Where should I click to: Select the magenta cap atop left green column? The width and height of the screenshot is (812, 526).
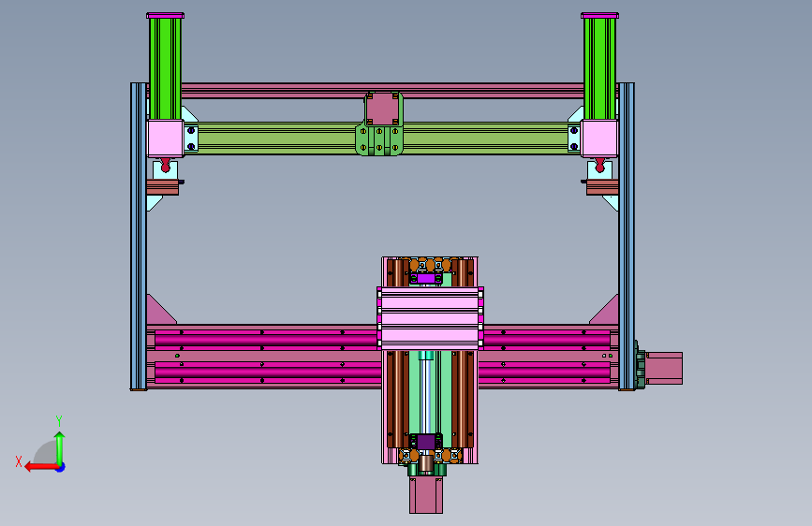click(165, 16)
